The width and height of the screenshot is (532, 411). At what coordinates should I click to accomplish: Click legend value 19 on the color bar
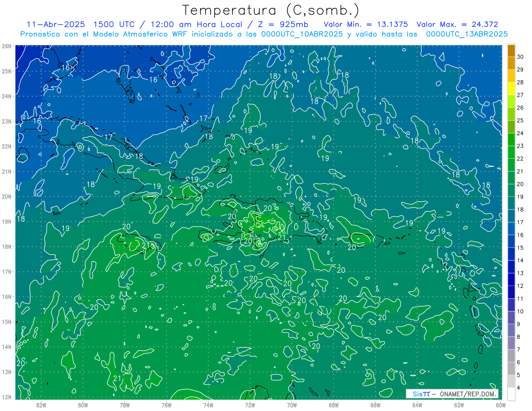pyautogui.click(x=520, y=196)
